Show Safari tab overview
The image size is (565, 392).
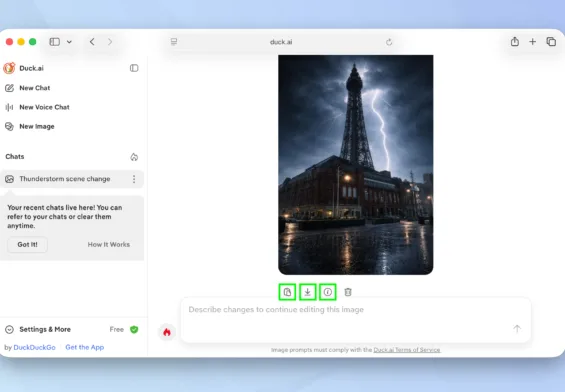click(x=551, y=41)
